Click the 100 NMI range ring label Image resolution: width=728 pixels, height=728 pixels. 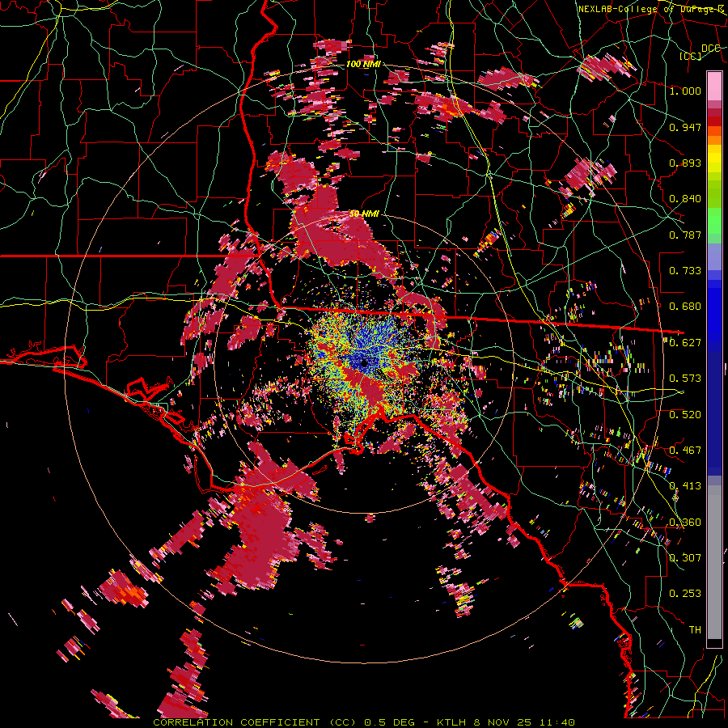tap(363, 64)
